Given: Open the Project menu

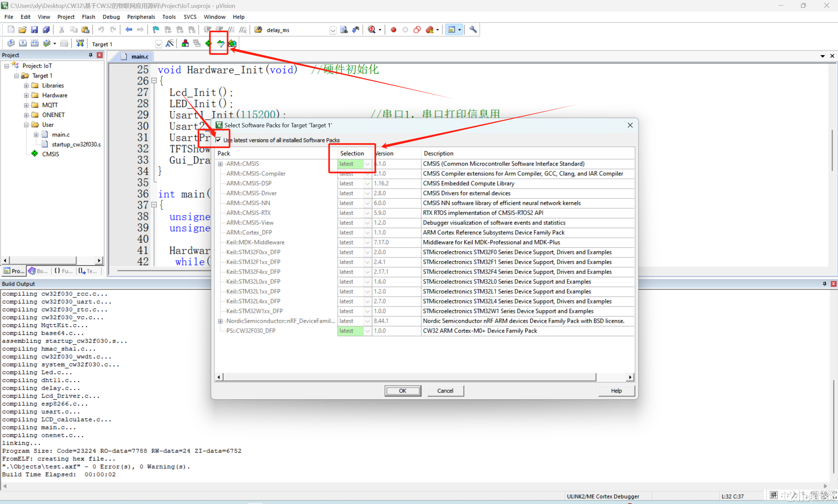Looking at the screenshot, I should click(66, 17).
